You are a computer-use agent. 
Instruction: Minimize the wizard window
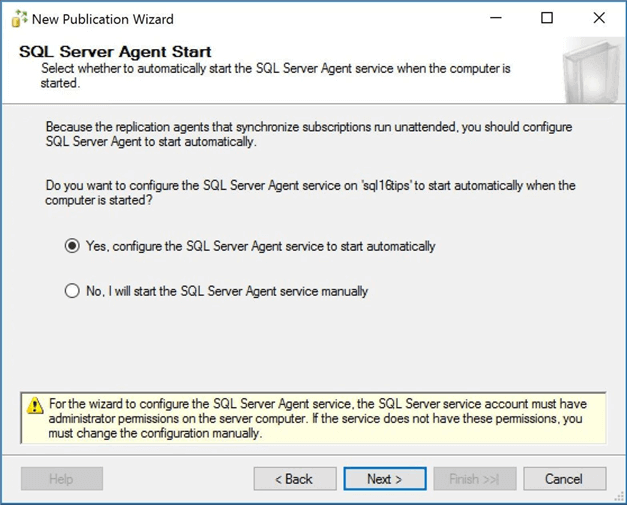pyautogui.click(x=496, y=18)
